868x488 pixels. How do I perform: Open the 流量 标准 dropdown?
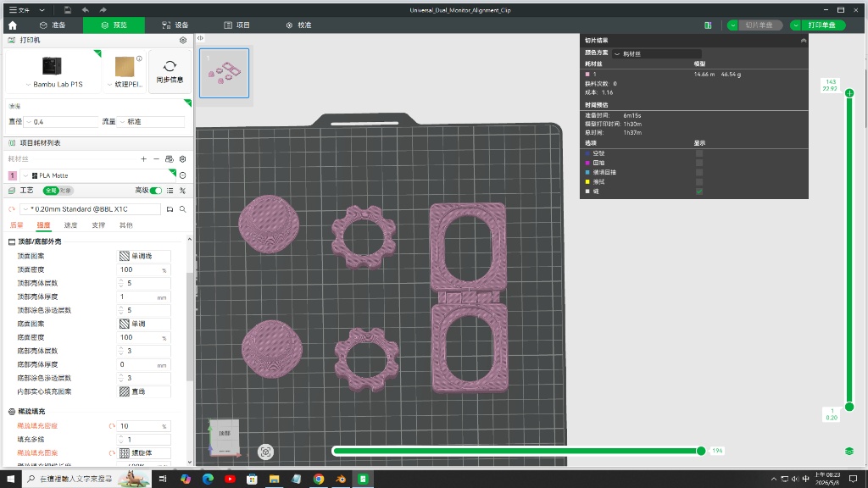pos(151,122)
